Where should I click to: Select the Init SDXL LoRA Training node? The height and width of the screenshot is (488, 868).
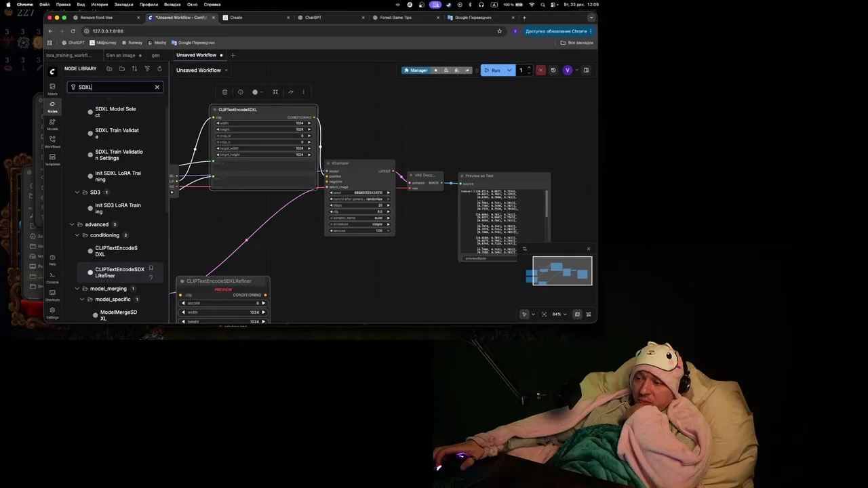coord(118,176)
